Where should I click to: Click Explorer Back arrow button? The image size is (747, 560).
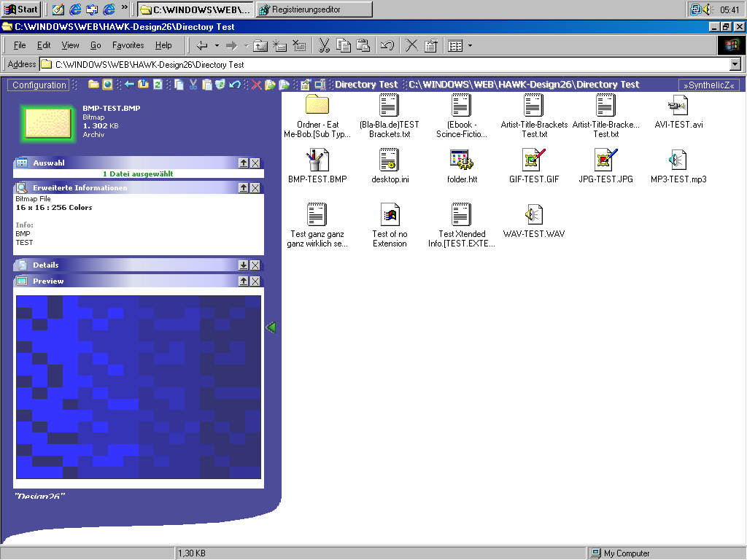[x=203, y=46]
